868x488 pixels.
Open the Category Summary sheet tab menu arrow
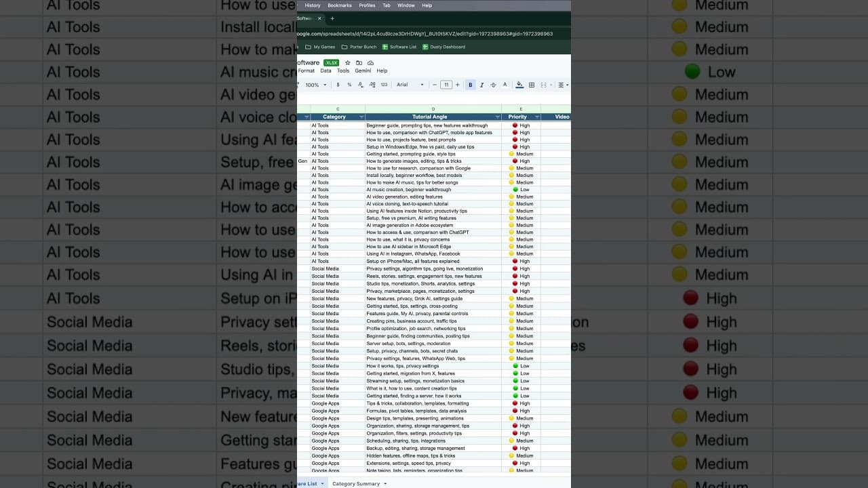(x=385, y=484)
